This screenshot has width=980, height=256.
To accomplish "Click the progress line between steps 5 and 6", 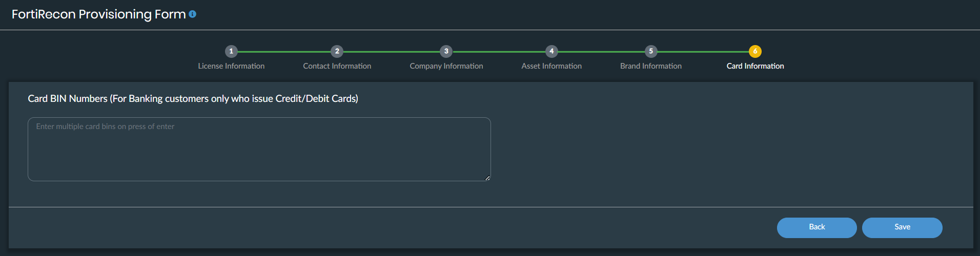I will (x=703, y=52).
